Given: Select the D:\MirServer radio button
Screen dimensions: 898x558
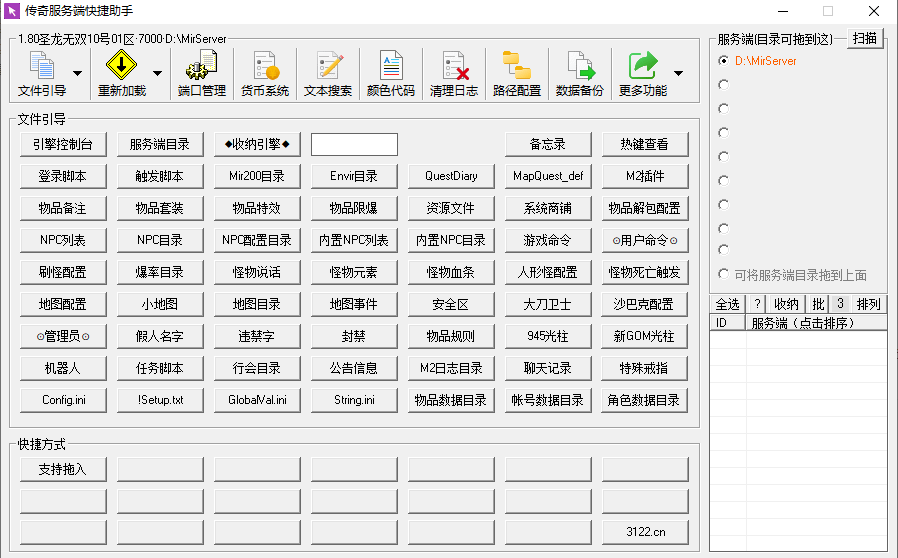Looking at the screenshot, I should [724, 61].
